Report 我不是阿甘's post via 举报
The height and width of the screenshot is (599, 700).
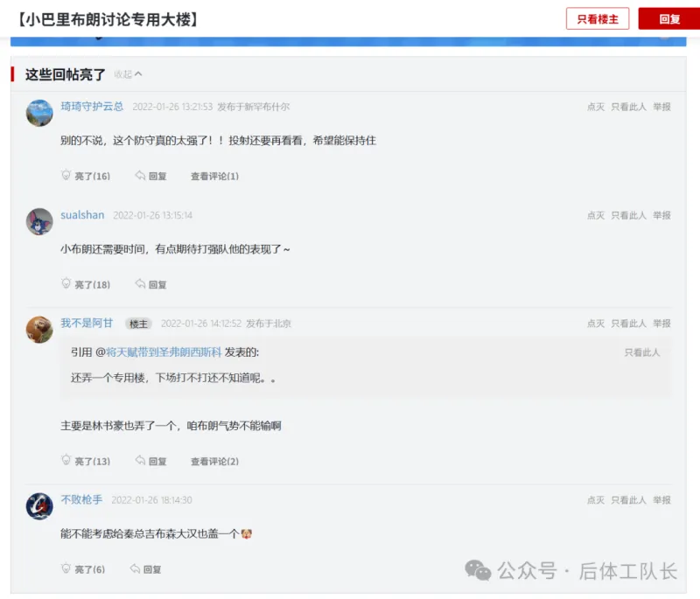pos(661,324)
